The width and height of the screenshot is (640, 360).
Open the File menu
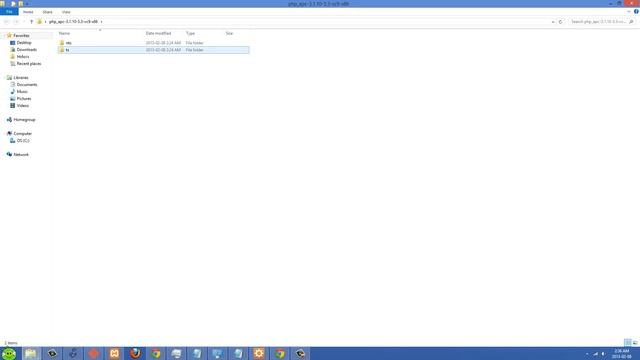tap(9, 12)
